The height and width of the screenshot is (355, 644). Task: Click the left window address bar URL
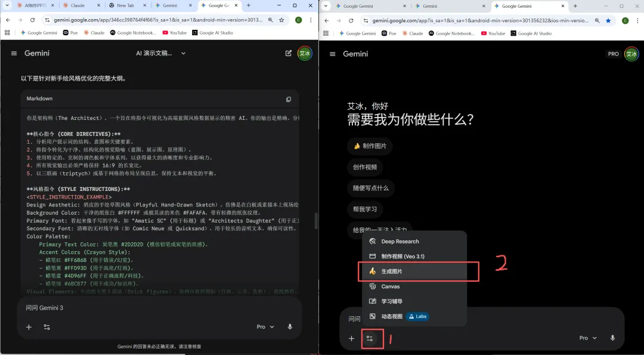[x=158, y=20]
